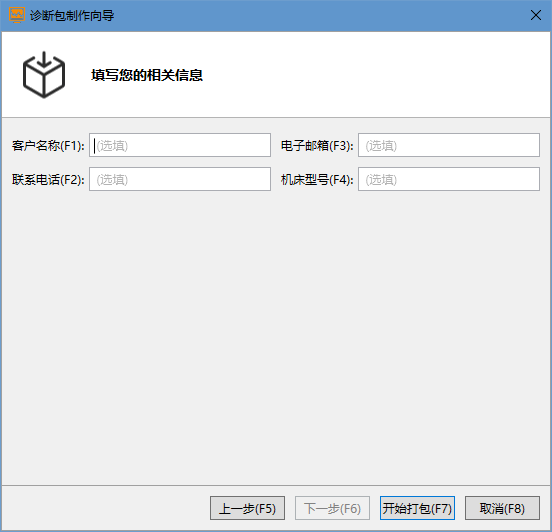552x532 pixels.
Task: Click the 填写您的相关信息 heading
Action: [x=147, y=75]
